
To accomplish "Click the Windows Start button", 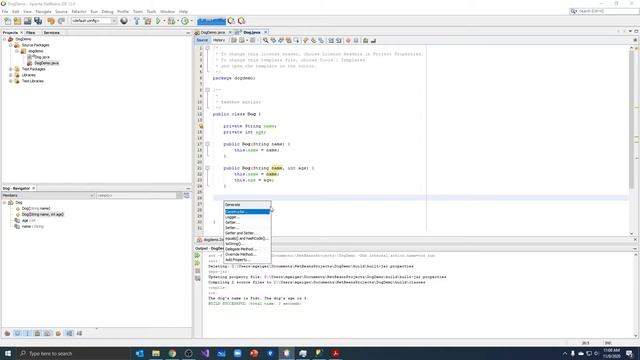I will [8, 353].
